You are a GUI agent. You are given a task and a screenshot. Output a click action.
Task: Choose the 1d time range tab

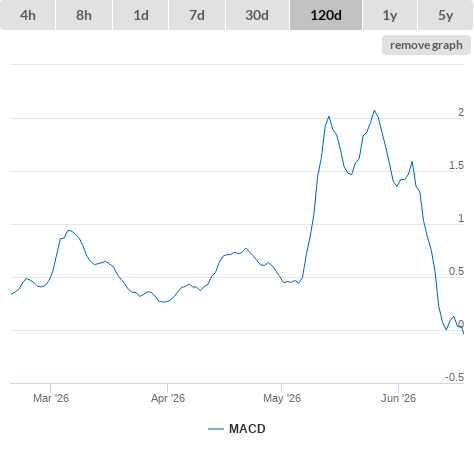coord(141,15)
